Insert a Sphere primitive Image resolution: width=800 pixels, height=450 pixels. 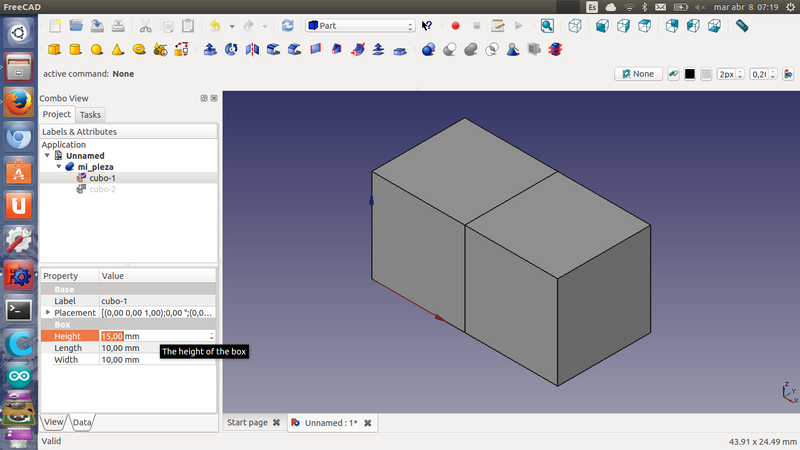(97, 49)
